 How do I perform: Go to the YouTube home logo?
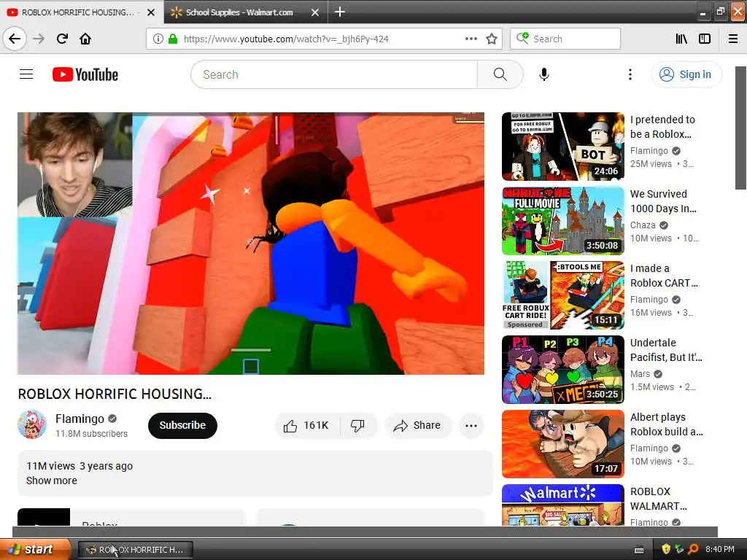tap(85, 74)
